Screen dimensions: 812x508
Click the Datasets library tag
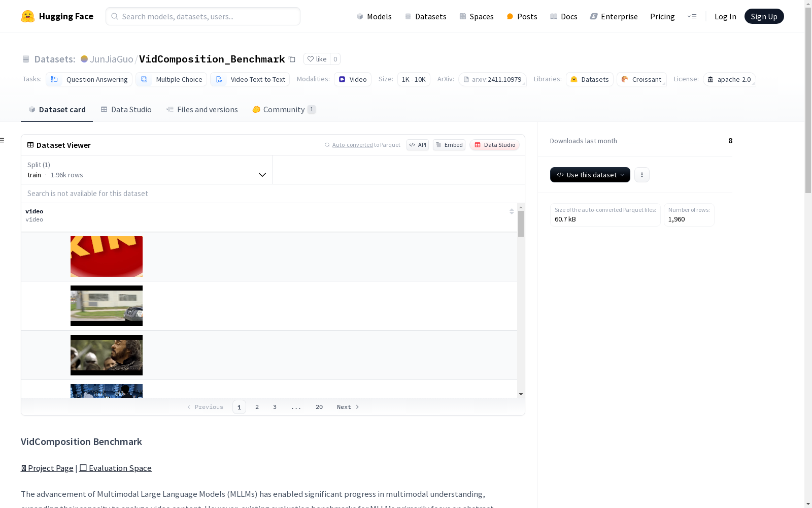coord(590,79)
